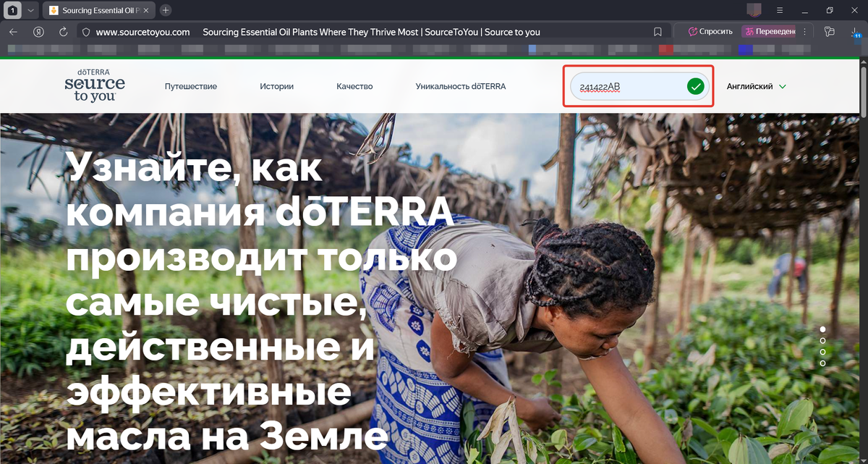Open a new tab with the plus button

pos(166,10)
